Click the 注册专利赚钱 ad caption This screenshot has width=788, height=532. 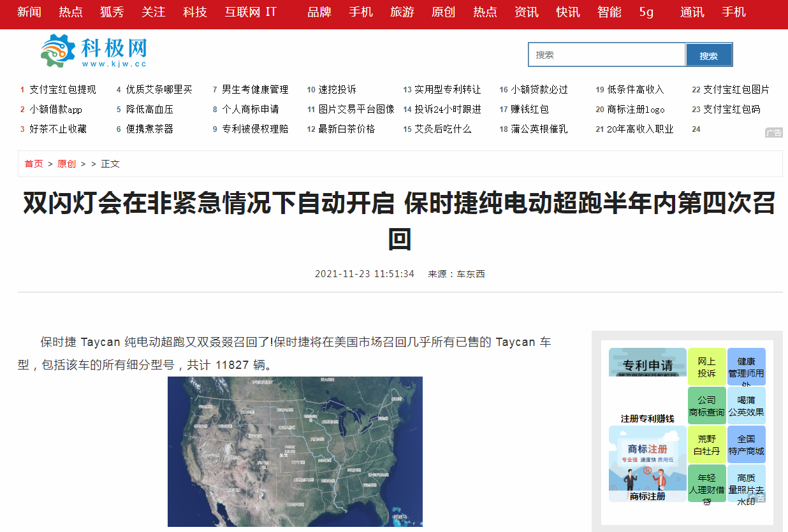pos(648,419)
